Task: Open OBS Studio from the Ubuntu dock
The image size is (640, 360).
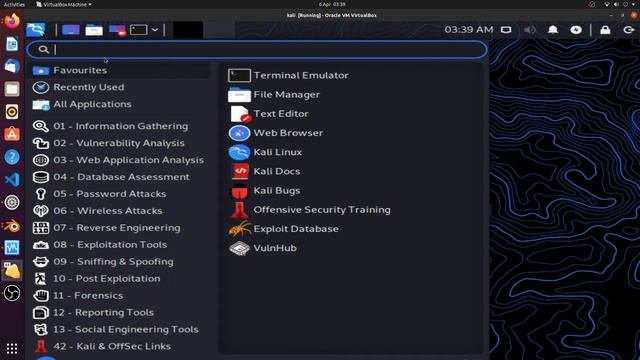Action: click(12, 293)
